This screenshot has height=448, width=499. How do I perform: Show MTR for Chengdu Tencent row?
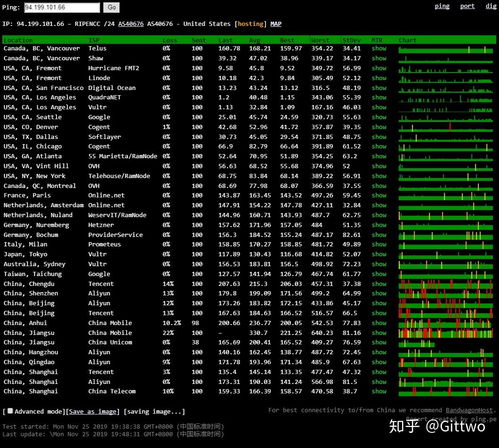click(379, 284)
